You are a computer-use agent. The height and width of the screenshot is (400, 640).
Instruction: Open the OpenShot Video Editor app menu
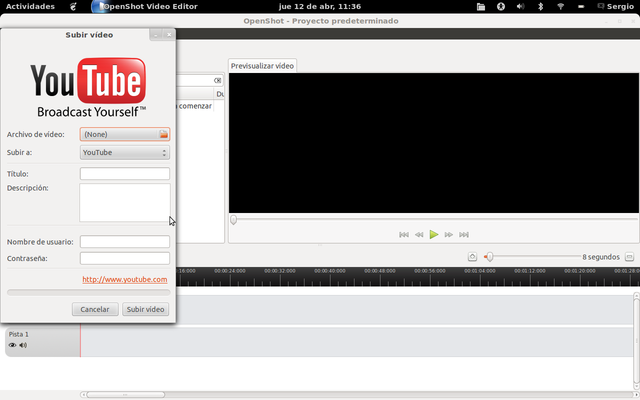145,7
